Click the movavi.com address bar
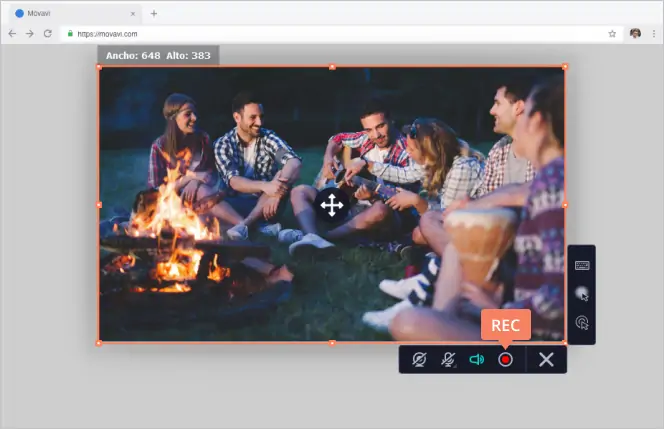The width and height of the screenshot is (664, 429). [x=342, y=34]
